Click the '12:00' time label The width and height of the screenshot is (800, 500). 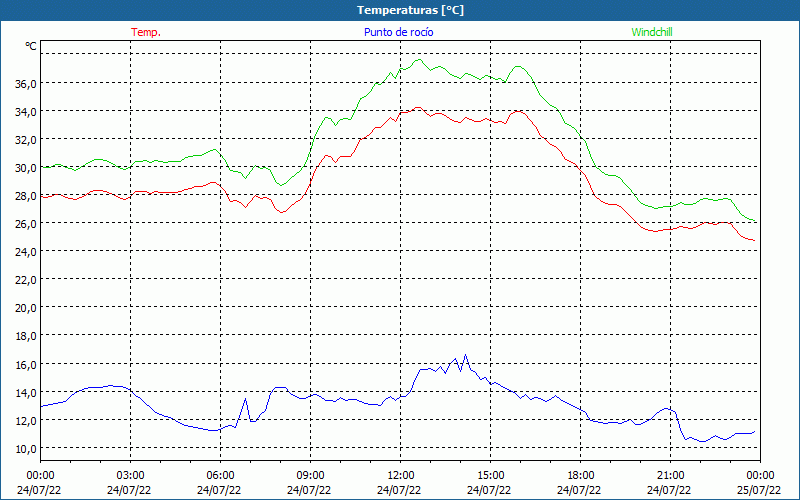pos(400,476)
